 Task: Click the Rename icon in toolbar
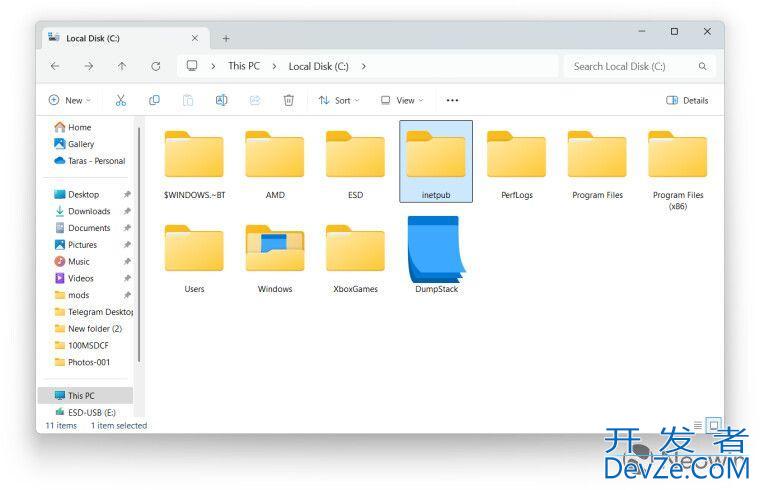(221, 100)
